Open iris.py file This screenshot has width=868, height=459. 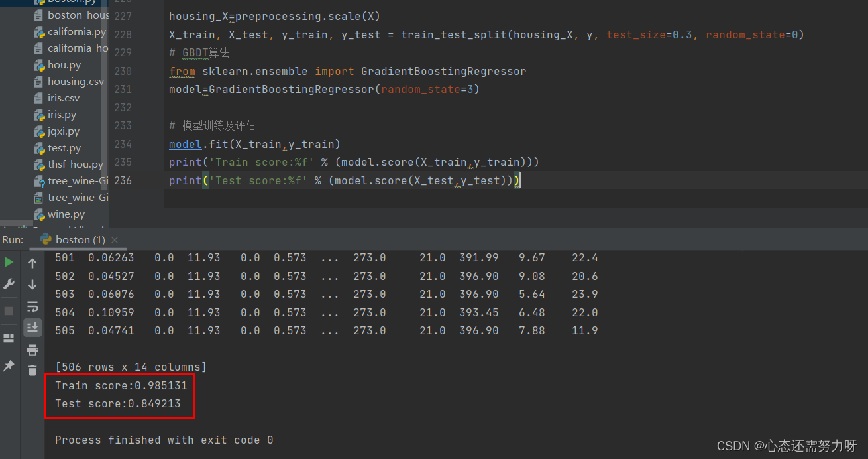62,115
